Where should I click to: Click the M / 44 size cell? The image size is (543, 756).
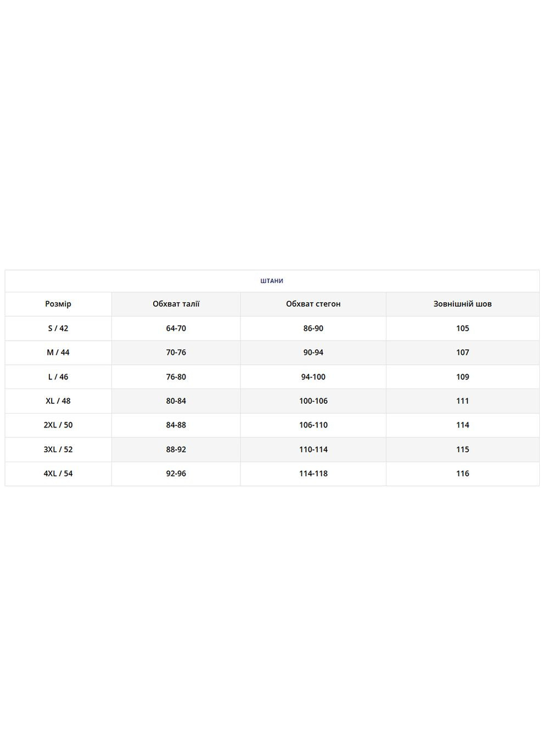(x=58, y=353)
